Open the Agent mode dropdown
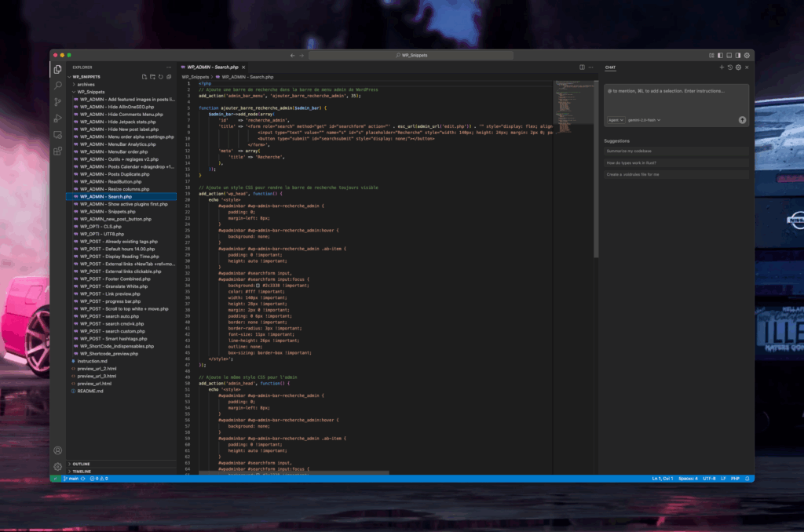The image size is (804, 532). (616, 120)
